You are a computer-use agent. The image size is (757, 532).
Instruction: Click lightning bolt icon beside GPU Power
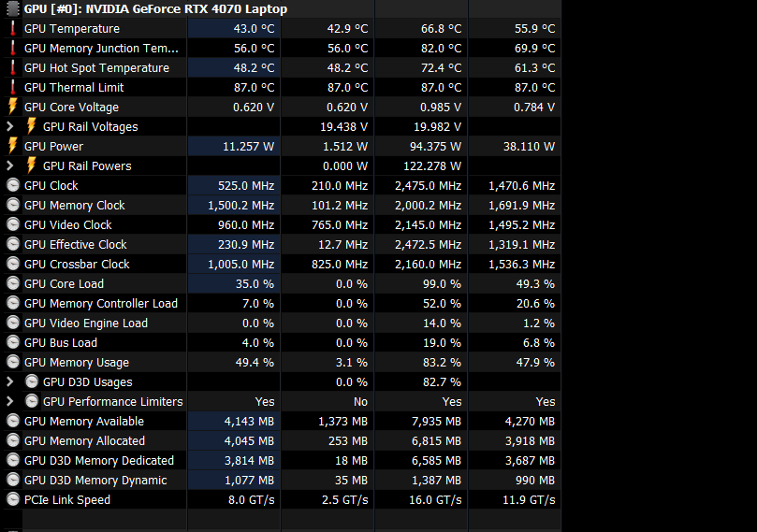[13, 146]
